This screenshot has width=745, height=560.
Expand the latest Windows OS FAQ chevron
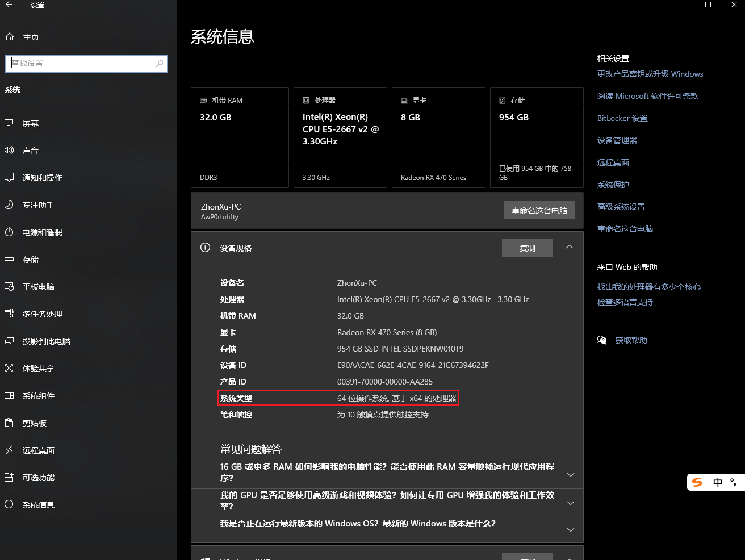coord(571,530)
